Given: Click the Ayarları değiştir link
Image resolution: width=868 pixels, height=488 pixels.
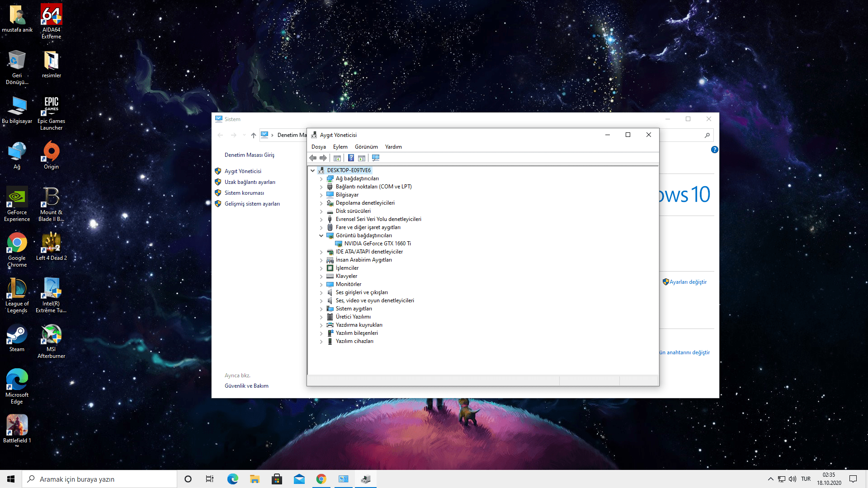Looking at the screenshot, I should click(x=688, y=282).
